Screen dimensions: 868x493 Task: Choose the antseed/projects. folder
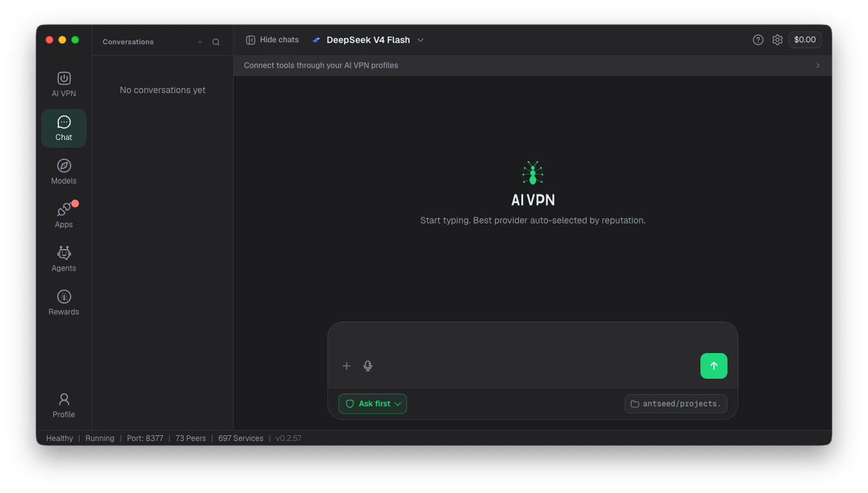tap(676, 404)
